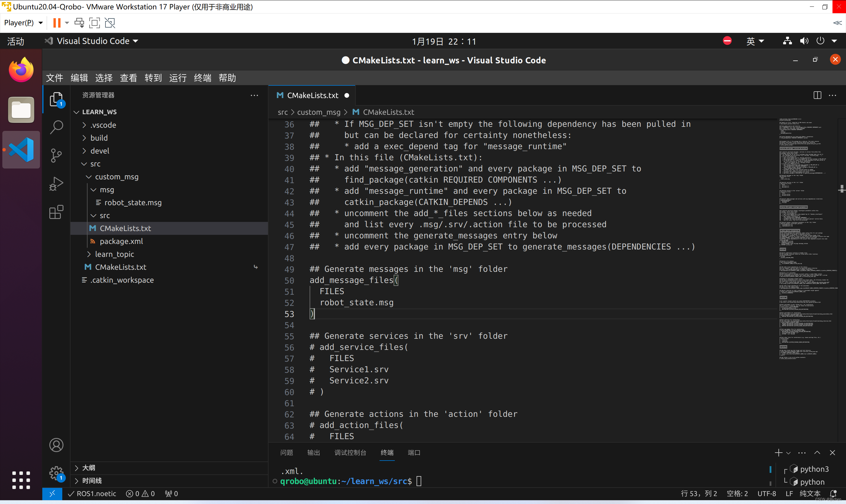Switch to the 端口 panel tab

[414, 452]
